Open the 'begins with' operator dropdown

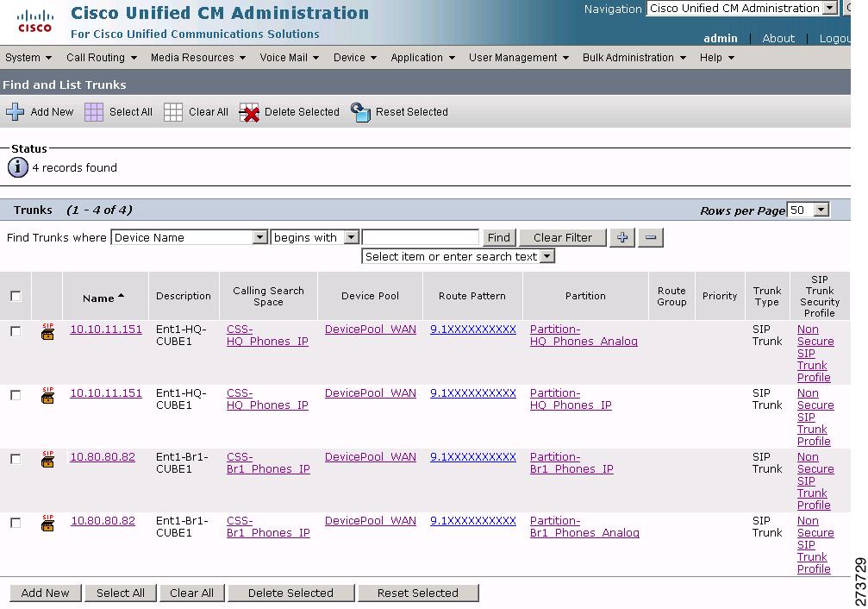pyautogui.click(x=315, y=238)
